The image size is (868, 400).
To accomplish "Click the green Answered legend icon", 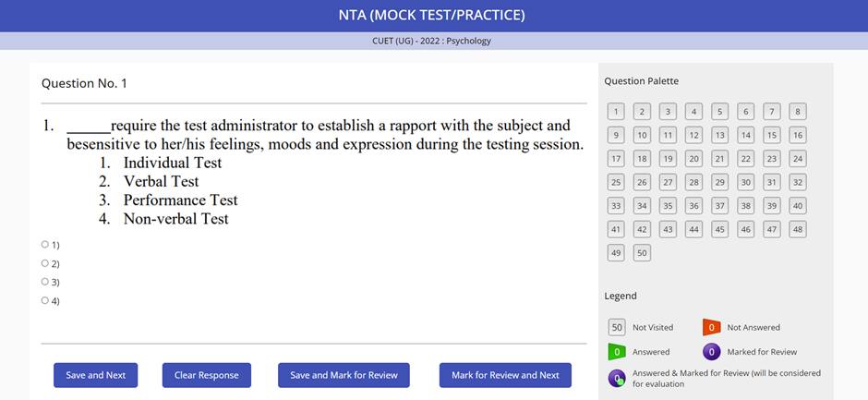I will coord(617,352).
